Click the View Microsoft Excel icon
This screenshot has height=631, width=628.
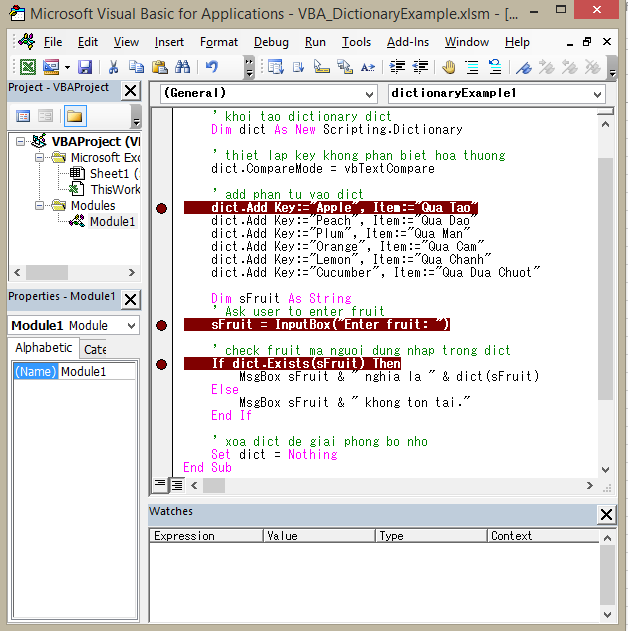(x=28, y=67)
